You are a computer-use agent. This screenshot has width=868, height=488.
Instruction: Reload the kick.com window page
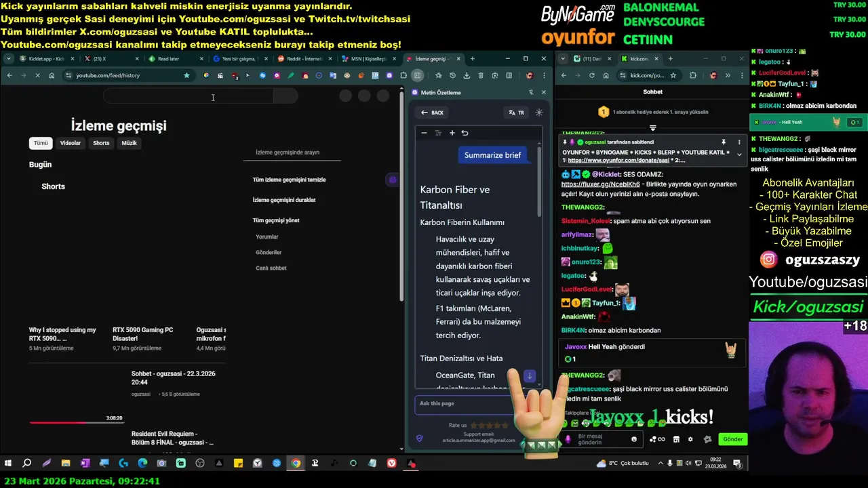(x=592, y=75)
